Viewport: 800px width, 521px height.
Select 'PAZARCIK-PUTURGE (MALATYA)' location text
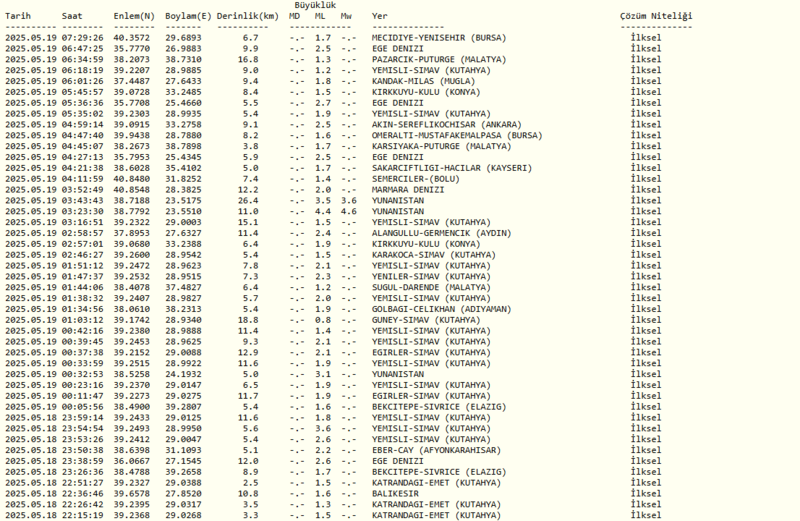(439, 59)
